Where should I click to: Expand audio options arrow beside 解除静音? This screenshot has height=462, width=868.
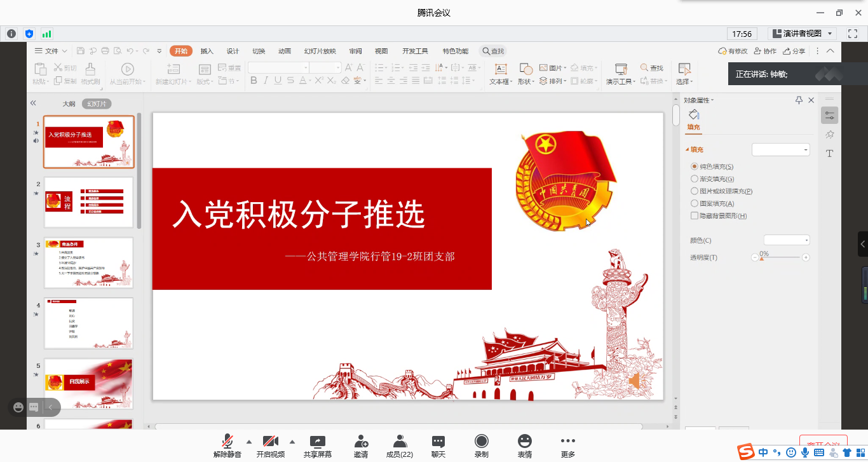(x=248, y=442)
